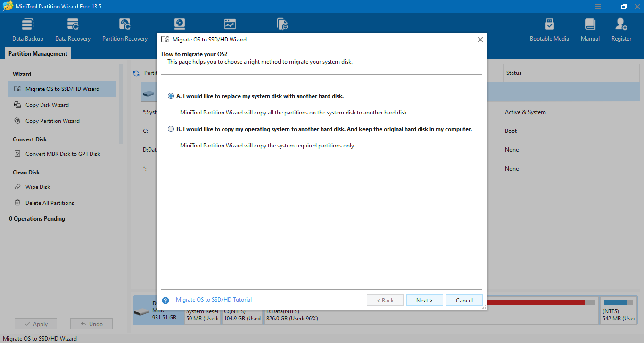Choose Copy Disk Wizard in the sidebar
This screenshot has width=644, height=343.
[47, 105]
